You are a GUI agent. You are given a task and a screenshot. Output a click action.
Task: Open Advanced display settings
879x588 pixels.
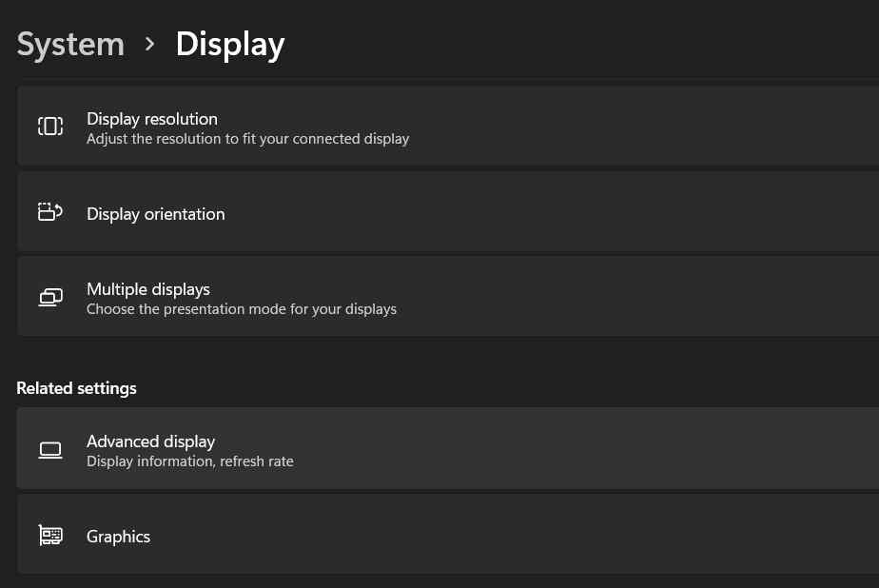pyautogui.click(x=448, y=448)
